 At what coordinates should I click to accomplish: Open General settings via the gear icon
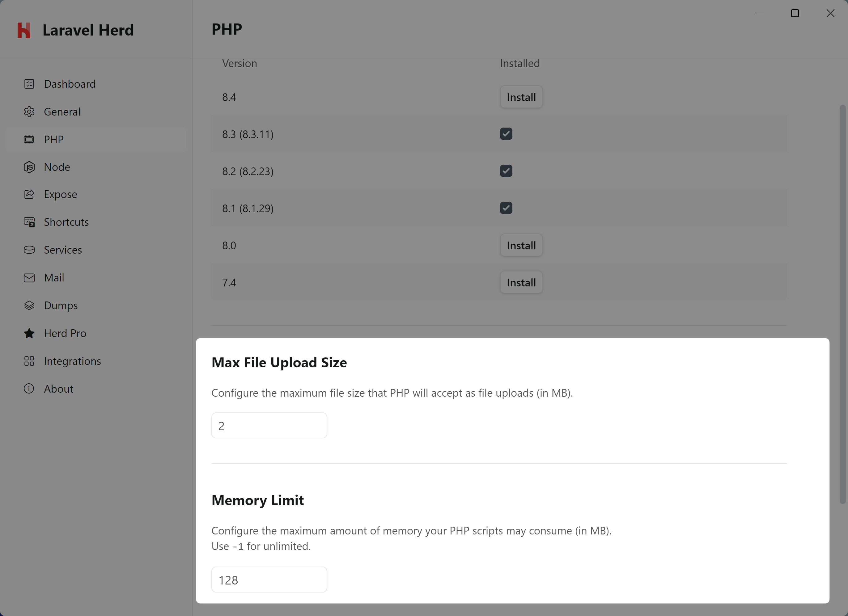[29, 112]
